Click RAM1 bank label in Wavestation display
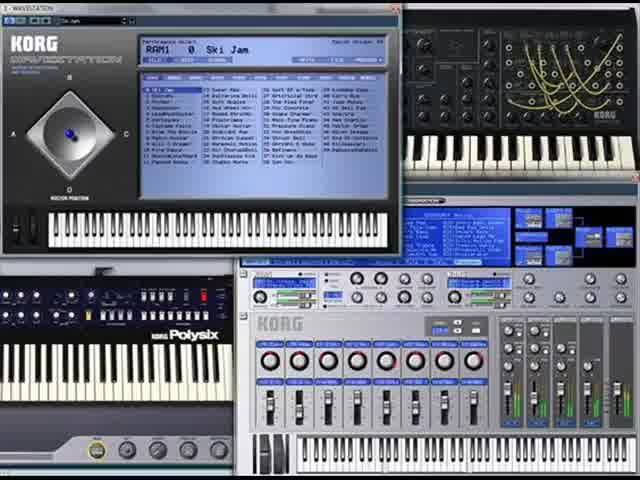The height and width of the screenshot is (480, 640). tap(158, 50)
